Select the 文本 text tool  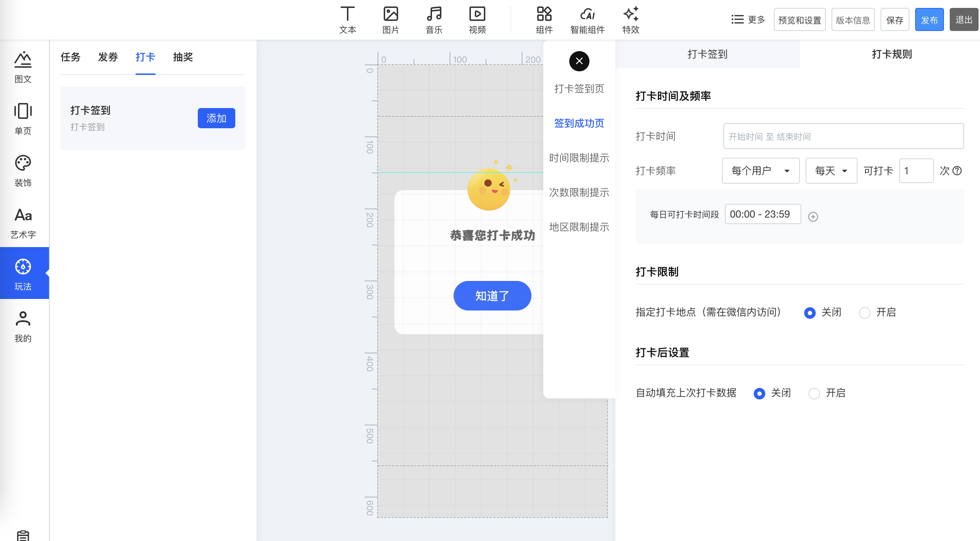click(347, 20)
